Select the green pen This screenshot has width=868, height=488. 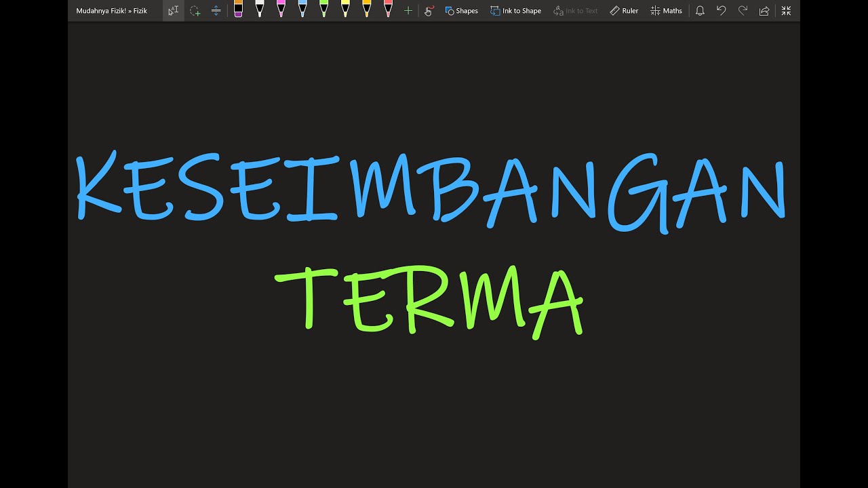point(323,9)
